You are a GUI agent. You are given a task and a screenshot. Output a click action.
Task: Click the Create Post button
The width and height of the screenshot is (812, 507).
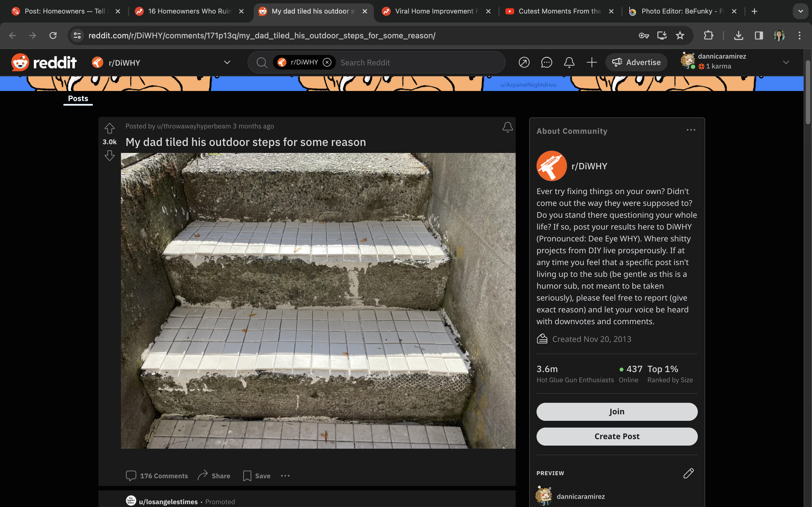(x=617, y=436)
